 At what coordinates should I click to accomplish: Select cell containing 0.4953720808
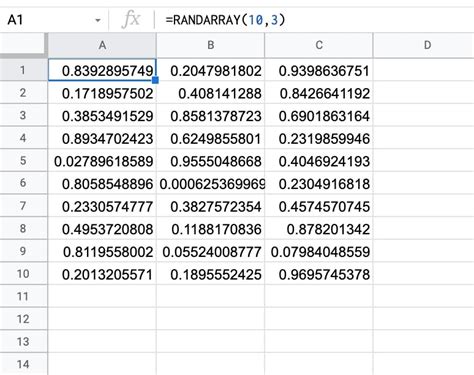102,228
